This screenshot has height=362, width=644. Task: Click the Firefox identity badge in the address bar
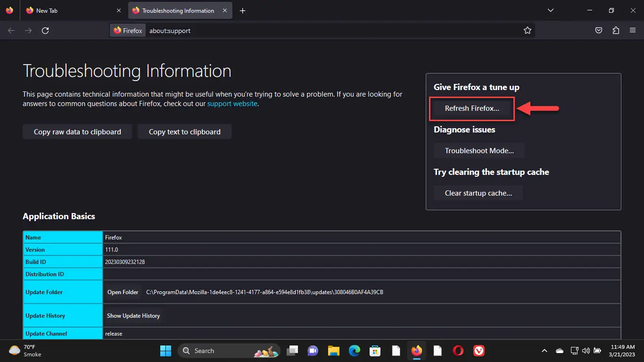click(x=128, y=31)
